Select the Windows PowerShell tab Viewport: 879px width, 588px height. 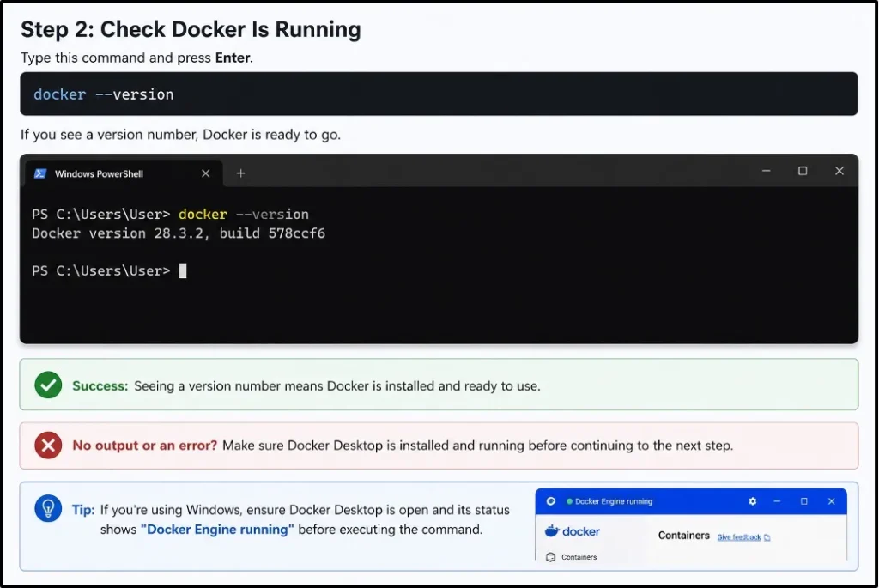tap(124, 173)
